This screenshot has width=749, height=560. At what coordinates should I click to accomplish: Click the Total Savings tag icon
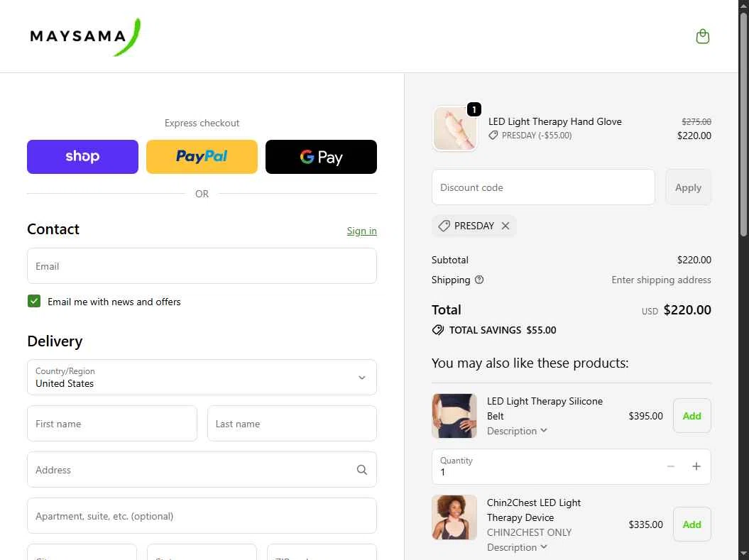437,330
